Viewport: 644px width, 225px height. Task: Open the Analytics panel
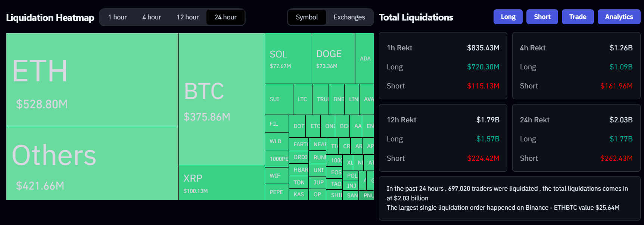point(619,16)
